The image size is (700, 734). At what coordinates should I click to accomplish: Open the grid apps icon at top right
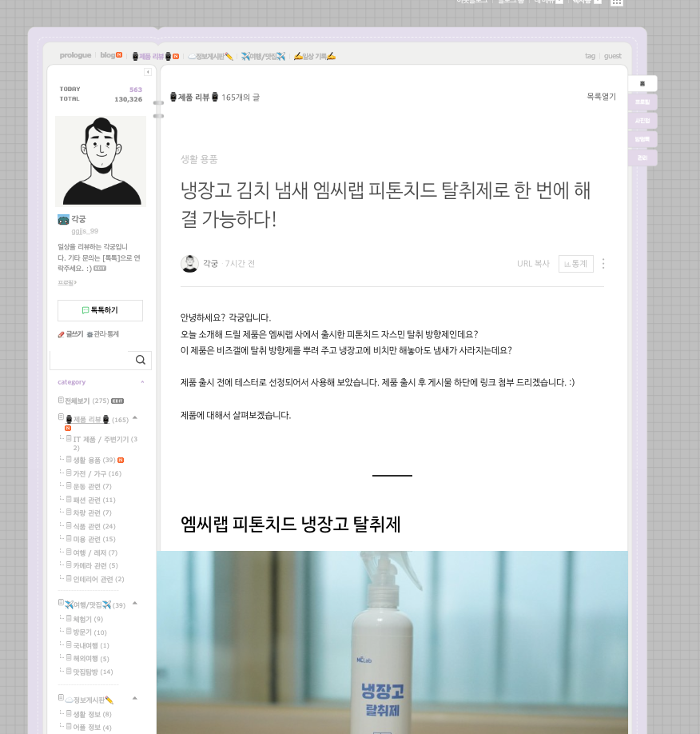pyautogui.click(x=617, y=2)
